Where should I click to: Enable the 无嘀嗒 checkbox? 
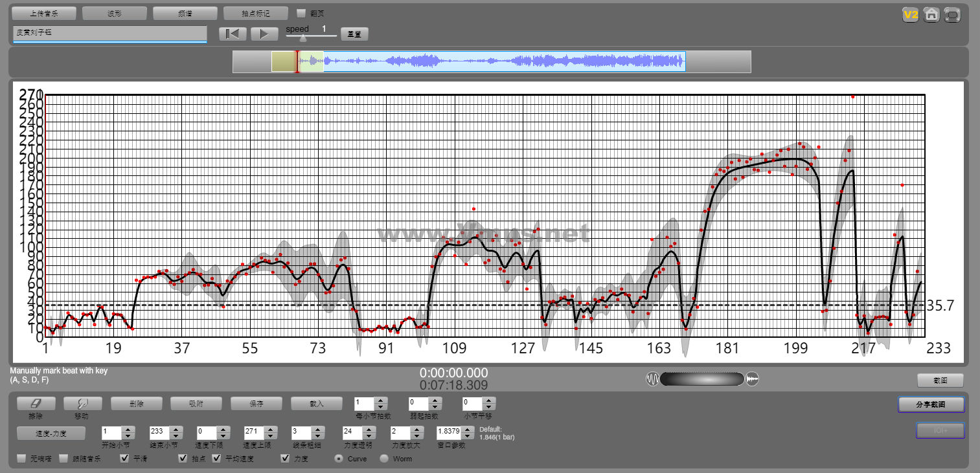click(x=21, y=459)
